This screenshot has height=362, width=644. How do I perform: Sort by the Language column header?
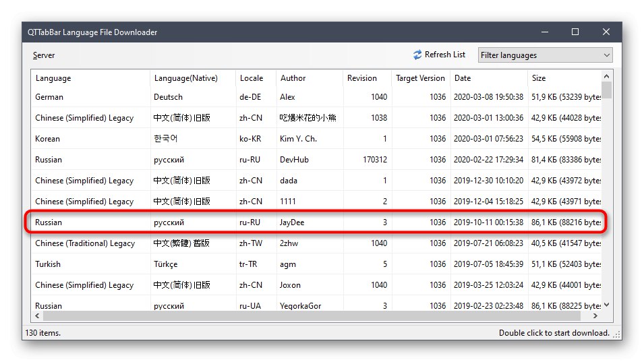click(x=90, y=78)
